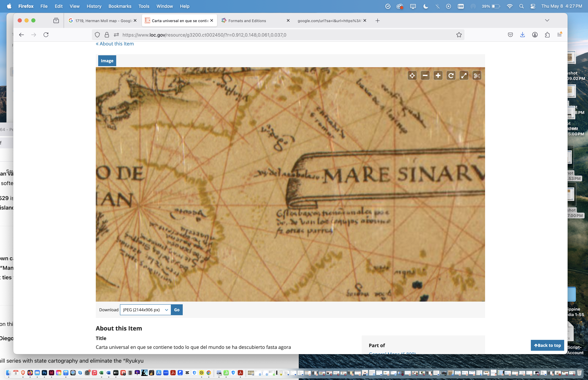The image size is (588, 380).
Task: Click the map viewer's go-home reset view icon
Action: [412, 76]
